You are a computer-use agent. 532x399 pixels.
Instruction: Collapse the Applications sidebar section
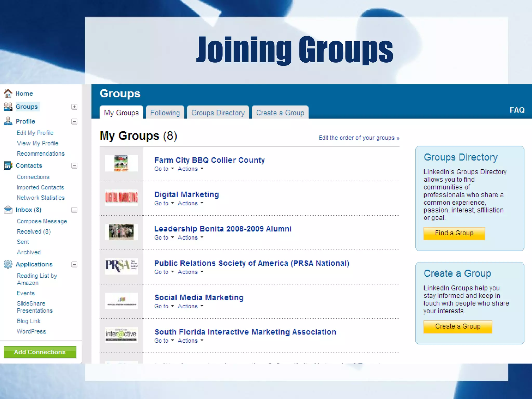[x=74, y=264]
